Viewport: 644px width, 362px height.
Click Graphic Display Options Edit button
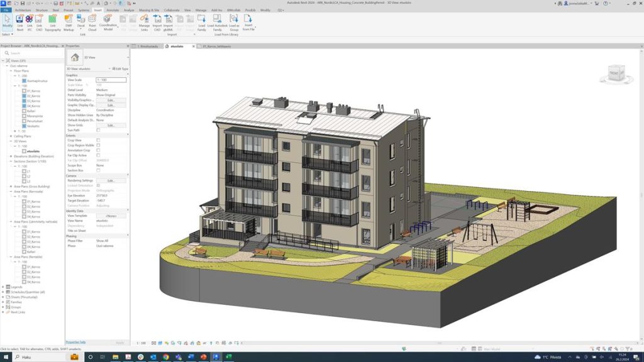[x=111, y=105]
